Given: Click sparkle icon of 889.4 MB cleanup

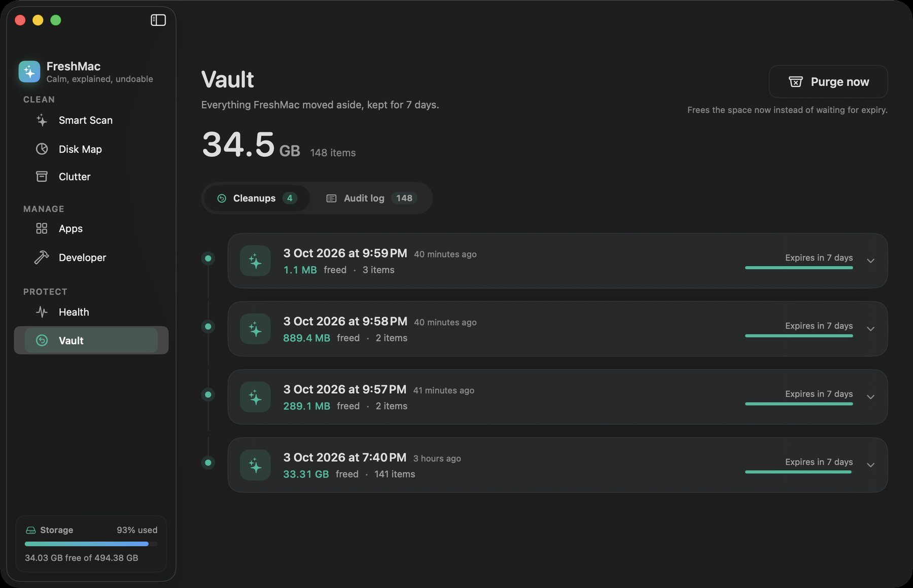Looking at the screenshot, I should pyautogui.click(x=255, y=329).
